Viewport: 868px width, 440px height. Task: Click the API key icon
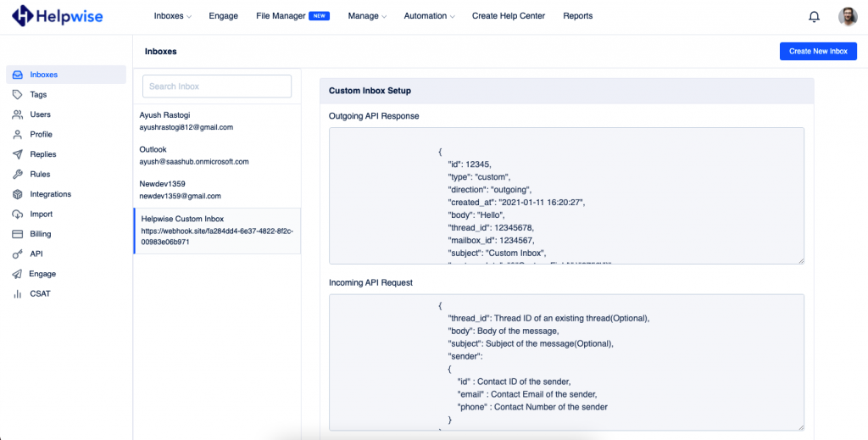point(18,254)
